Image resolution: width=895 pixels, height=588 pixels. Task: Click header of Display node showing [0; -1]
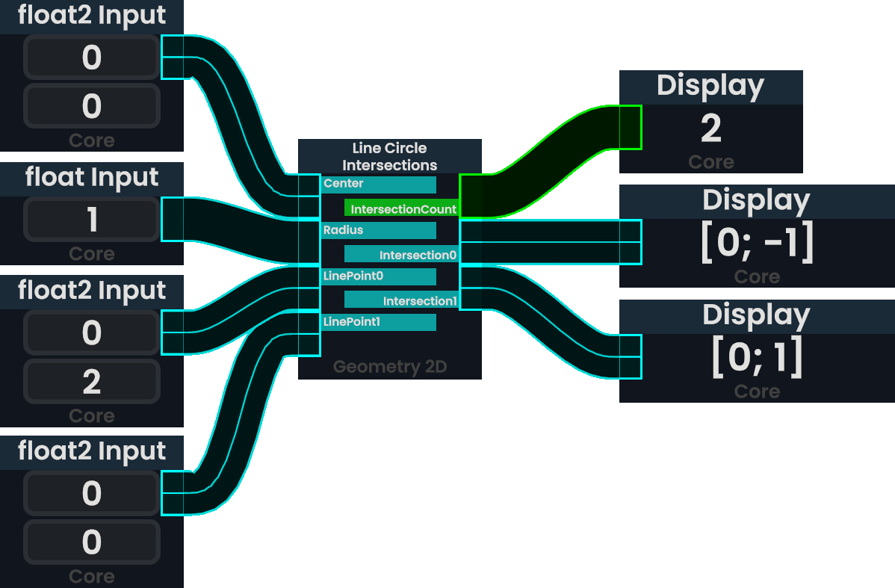point(756,200)
